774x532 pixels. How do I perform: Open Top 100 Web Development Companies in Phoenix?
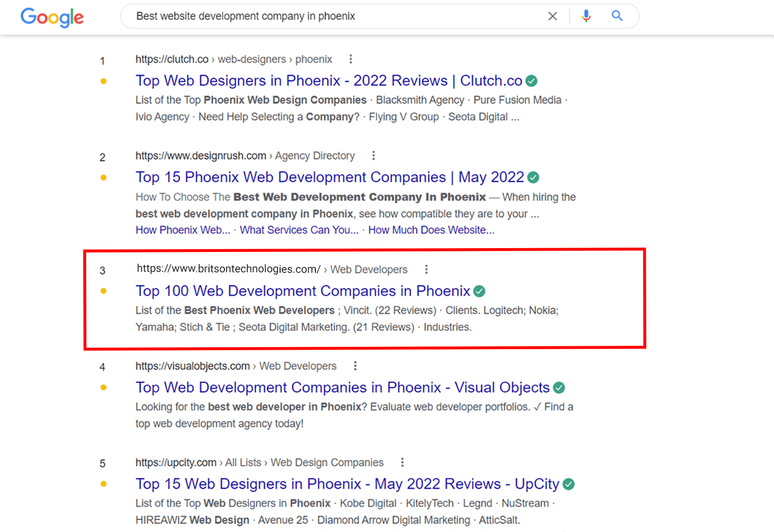click(x=302, y=291)
